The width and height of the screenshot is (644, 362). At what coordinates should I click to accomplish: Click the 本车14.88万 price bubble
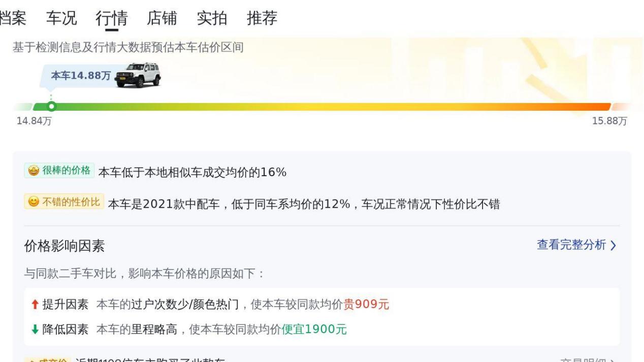(x=80, y=76)
